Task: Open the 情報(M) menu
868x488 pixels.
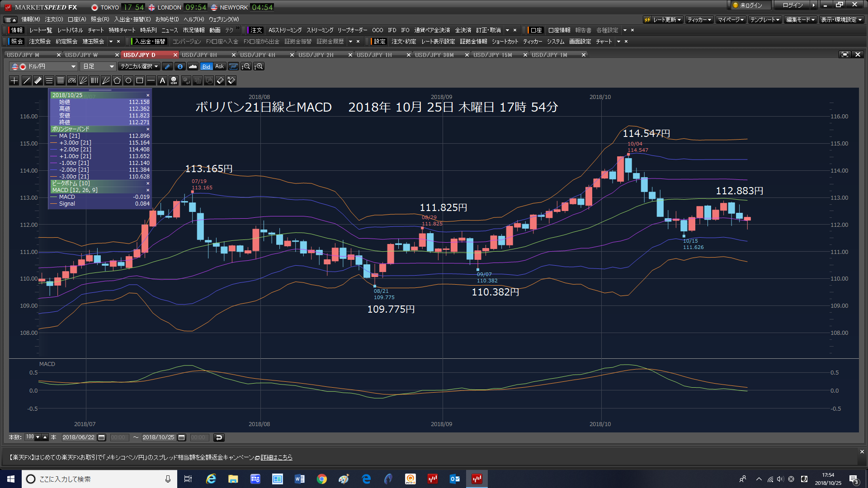Action: pyautogui.click(x=31, y=19)
